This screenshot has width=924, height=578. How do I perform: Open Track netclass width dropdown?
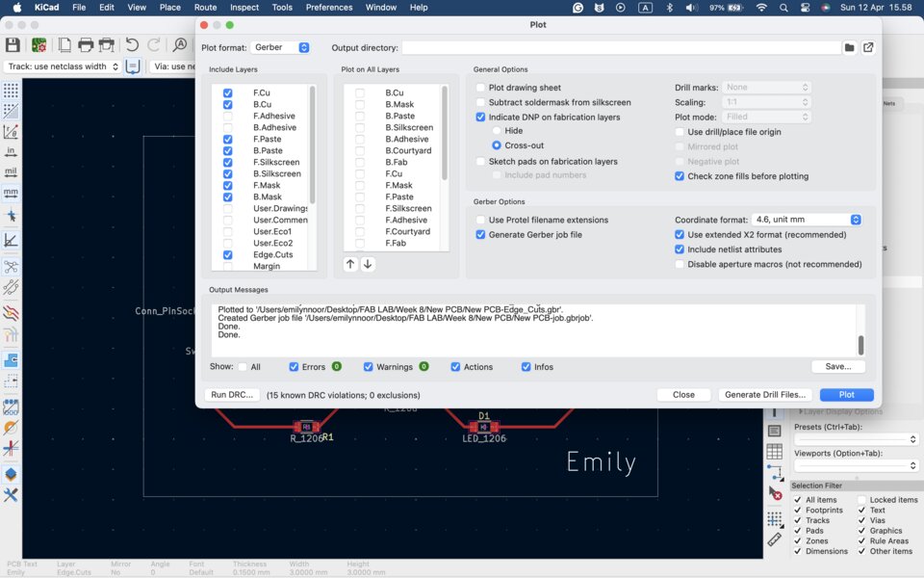[x=63, y=66]
